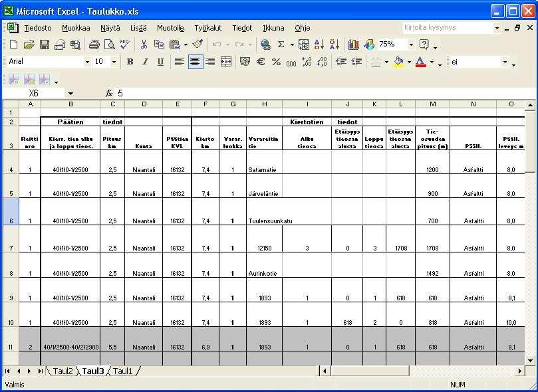Click the horizontal scrollbar thumb
The image size is (538, 392).
pyautogui.click(x=370, y=371)
